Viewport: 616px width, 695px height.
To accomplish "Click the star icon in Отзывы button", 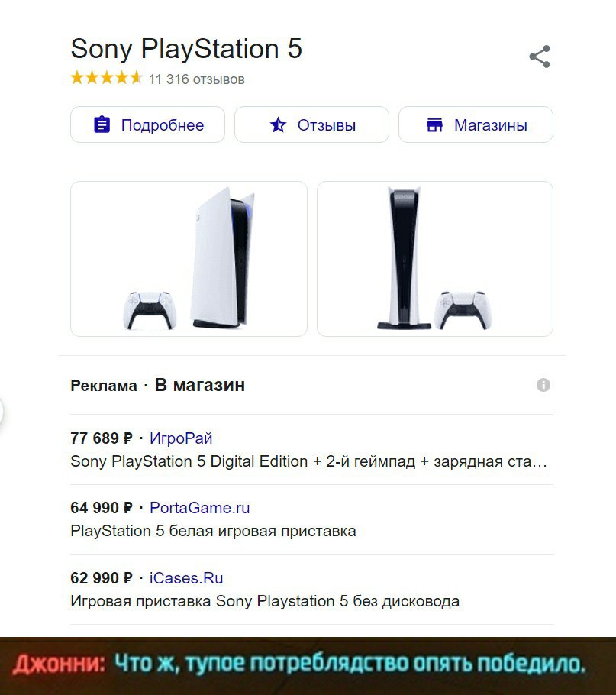I will (x=278, y=125).
